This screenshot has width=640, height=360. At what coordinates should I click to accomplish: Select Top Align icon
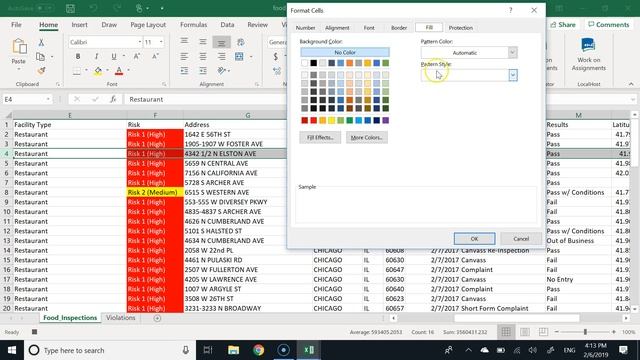[184, 41]
